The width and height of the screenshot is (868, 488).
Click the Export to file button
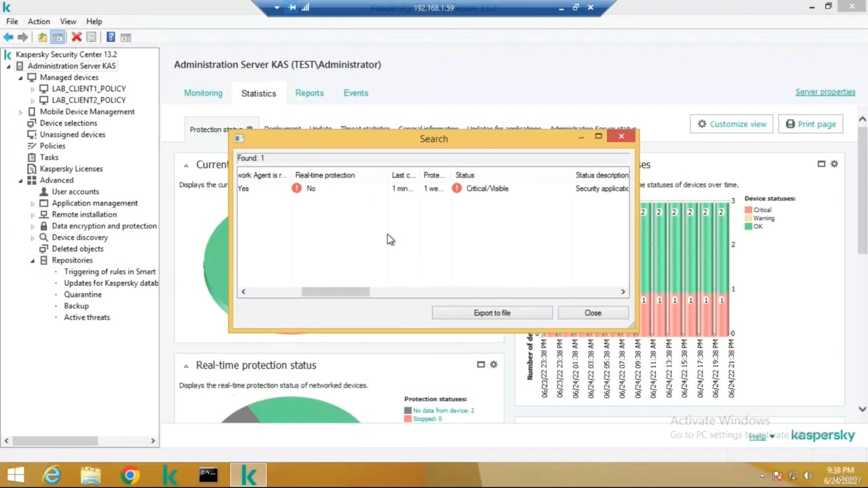tap(492, 313)
